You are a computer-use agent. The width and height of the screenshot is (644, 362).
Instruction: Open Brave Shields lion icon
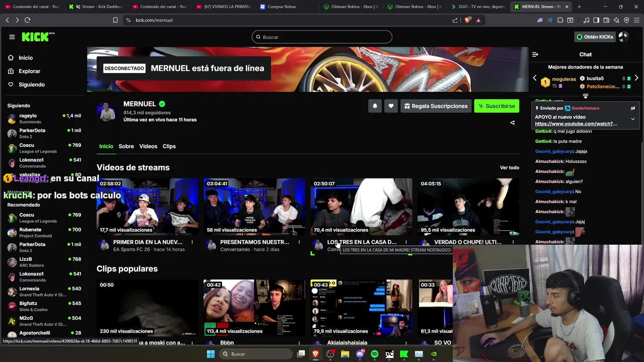(467, 20)
